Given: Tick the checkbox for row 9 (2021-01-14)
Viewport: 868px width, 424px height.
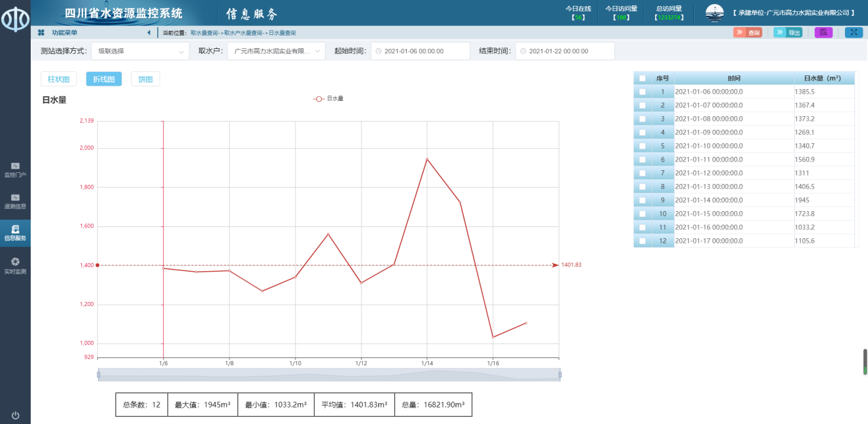Looking at the screenshot, I should 642,201.
